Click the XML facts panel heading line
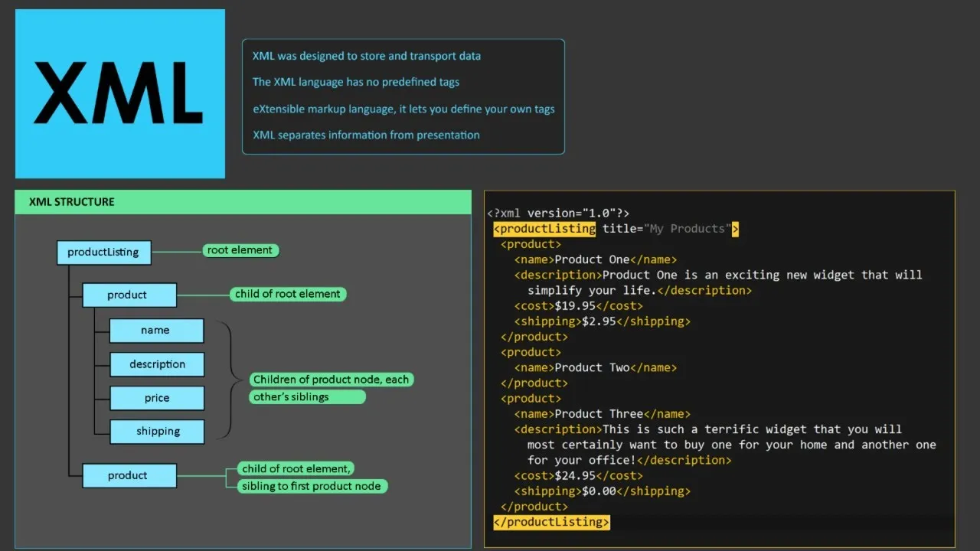Image resolution: width=980 pixels, height=551 pixels. [367, 55]
